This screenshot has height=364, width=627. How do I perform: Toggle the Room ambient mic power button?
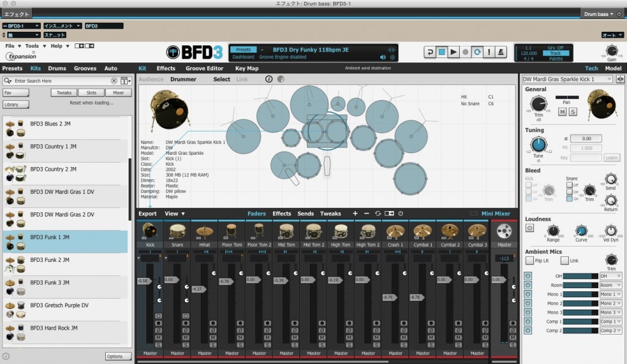click(x=528, y=285)
